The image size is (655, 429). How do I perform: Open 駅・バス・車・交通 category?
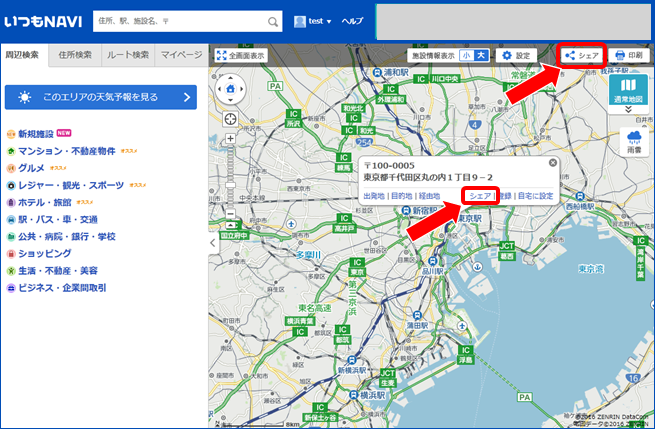(x=58, y=220)
